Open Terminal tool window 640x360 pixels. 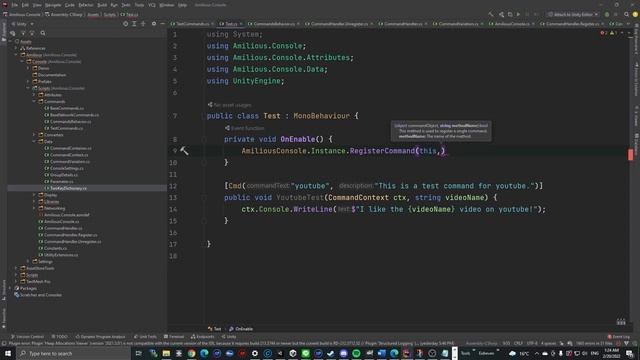[174, 337]
